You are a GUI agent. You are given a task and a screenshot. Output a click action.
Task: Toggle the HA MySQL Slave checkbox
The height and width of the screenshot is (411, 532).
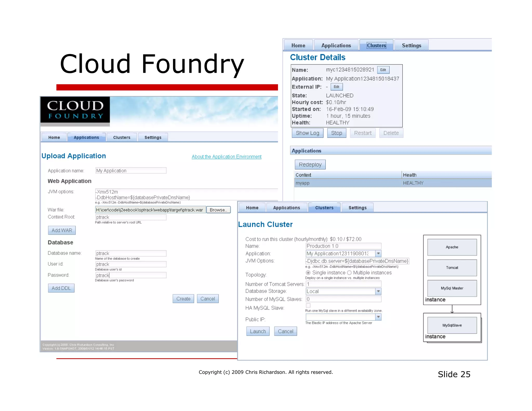[x=308, y=306]
